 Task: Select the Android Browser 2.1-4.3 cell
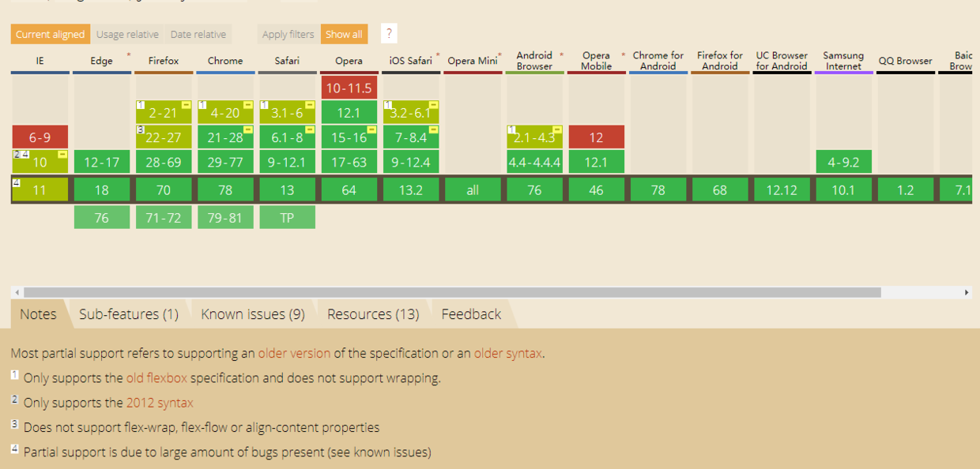click(534, 137)
